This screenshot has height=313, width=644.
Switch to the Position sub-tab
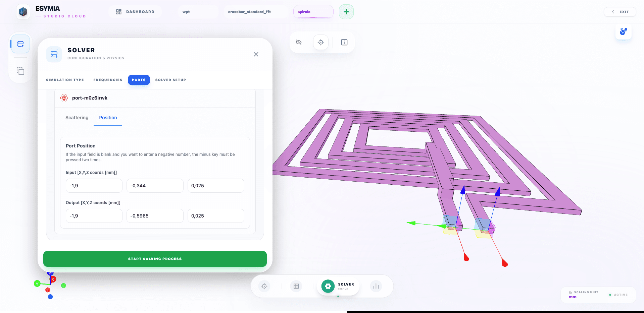(x=108, y=118)
